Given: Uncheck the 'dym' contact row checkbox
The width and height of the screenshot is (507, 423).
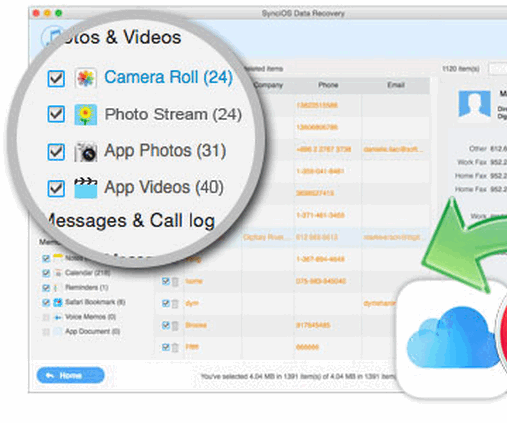Looking at the screenshot, I should pos(166,303).
